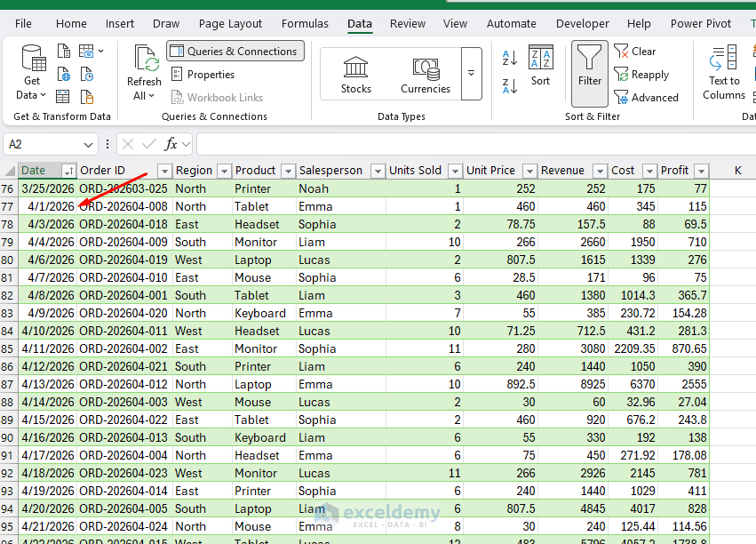Switch to the Page Layout tab
Image resolution: width=756 pixels, height=544 pixels.
(x=230, y=23)
